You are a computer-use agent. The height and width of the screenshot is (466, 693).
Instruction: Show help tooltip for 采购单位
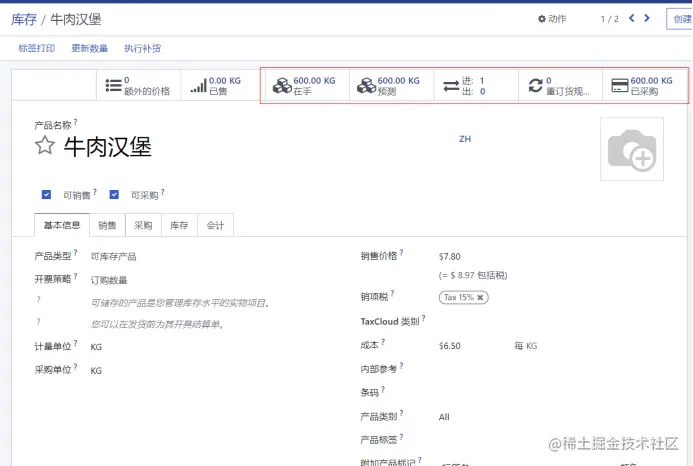point(76,367)
